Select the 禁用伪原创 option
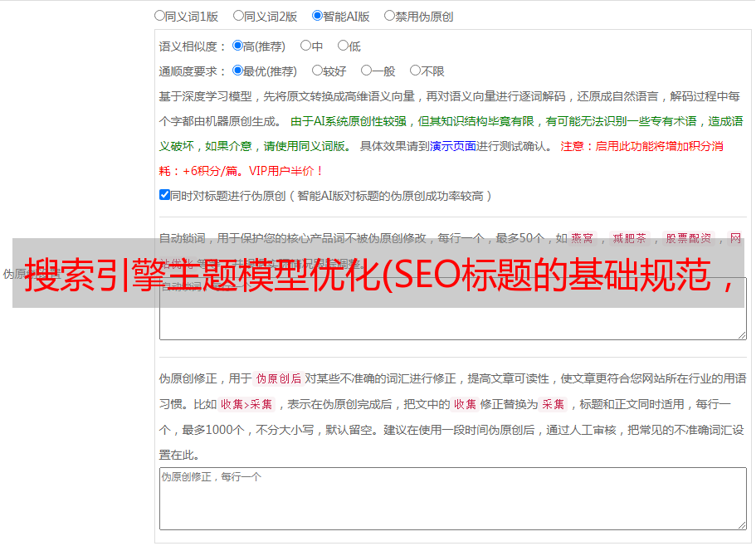This screenshot has width=756, height=546. coord(389,15)
